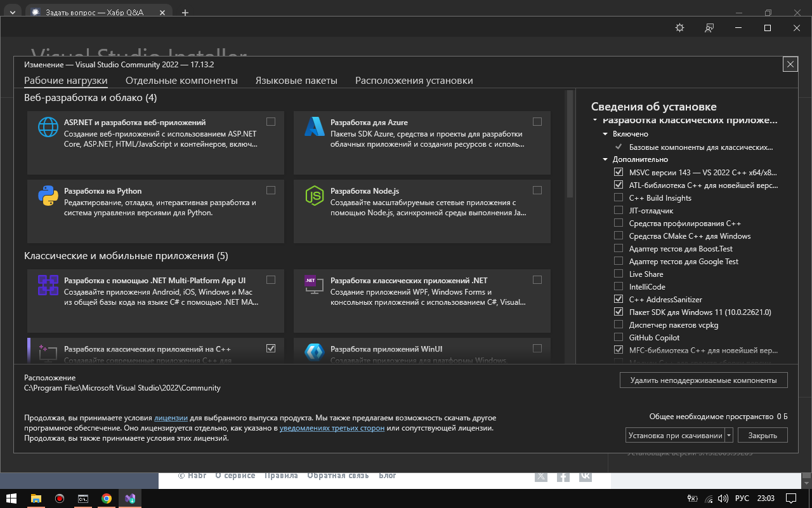Screen dimensions: 812x508
Task: Click the VK icon in Habr footer
Action: tap(585, 476)
